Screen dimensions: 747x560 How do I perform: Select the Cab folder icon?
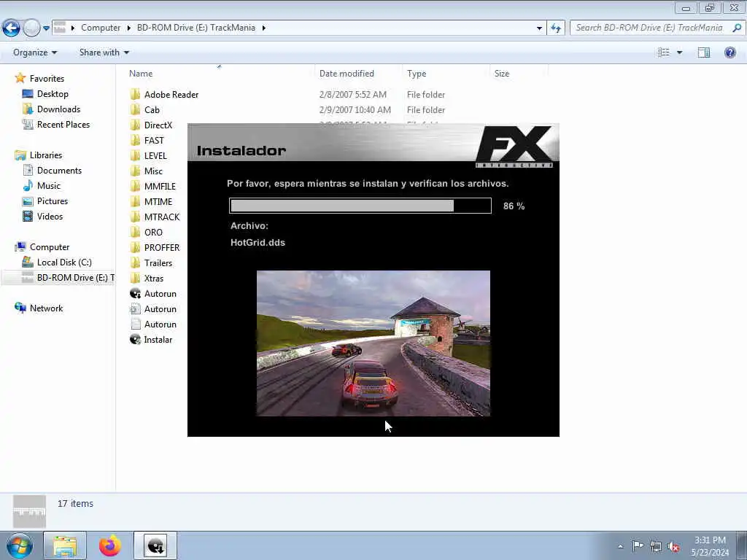coord(135,109)
